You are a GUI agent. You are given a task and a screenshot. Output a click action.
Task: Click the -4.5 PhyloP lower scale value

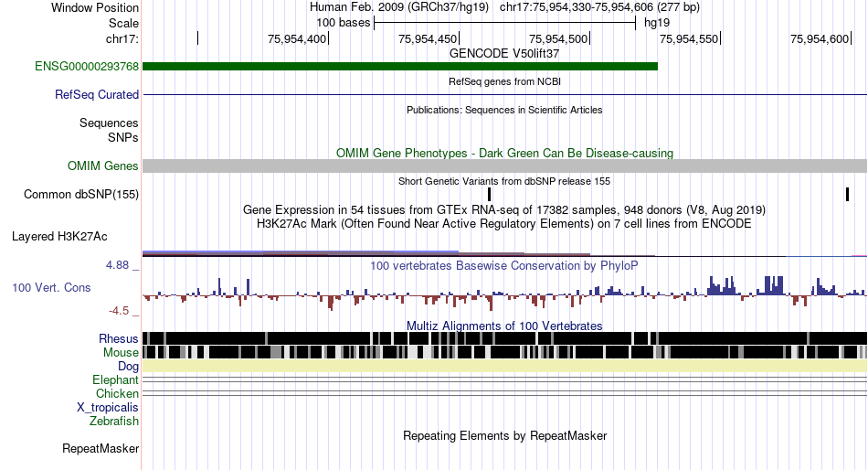point(119,311)
